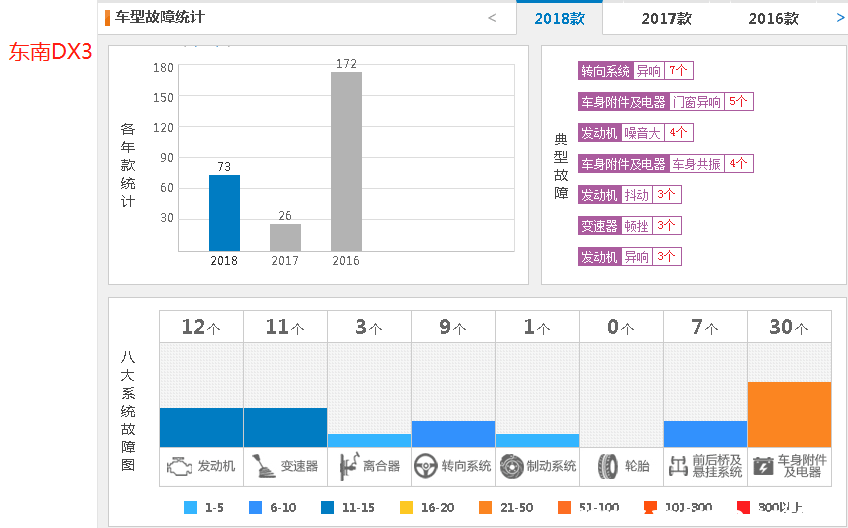This screenshot has height=528, width=848.
Task: Click the clutch (离合器) icon
Action: click(x=349, y=466)
